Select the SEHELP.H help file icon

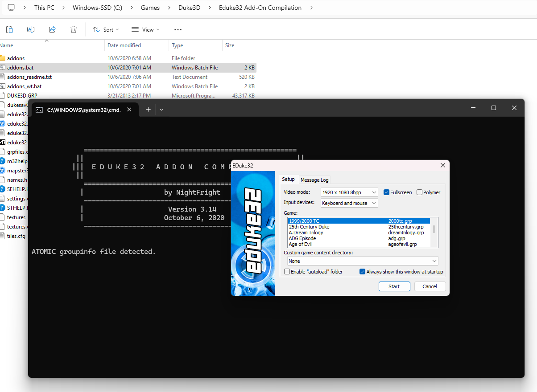coord(3,189)
